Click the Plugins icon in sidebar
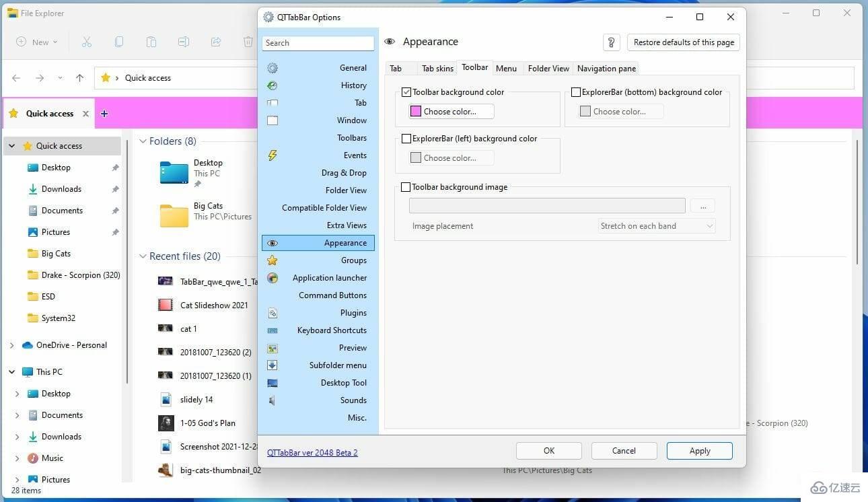This screenshot has height=502, width=868. [273, 313]
